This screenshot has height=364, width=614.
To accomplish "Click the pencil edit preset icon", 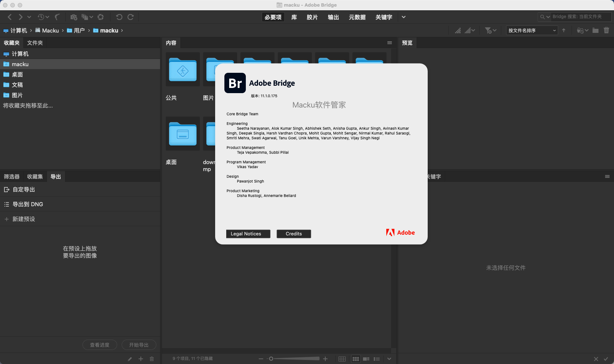I will [130, 359].
